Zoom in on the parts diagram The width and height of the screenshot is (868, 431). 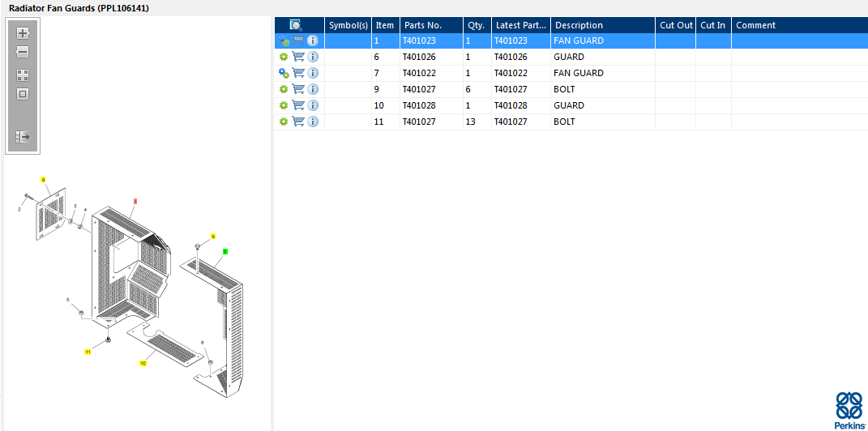click(x=23, y=33)
